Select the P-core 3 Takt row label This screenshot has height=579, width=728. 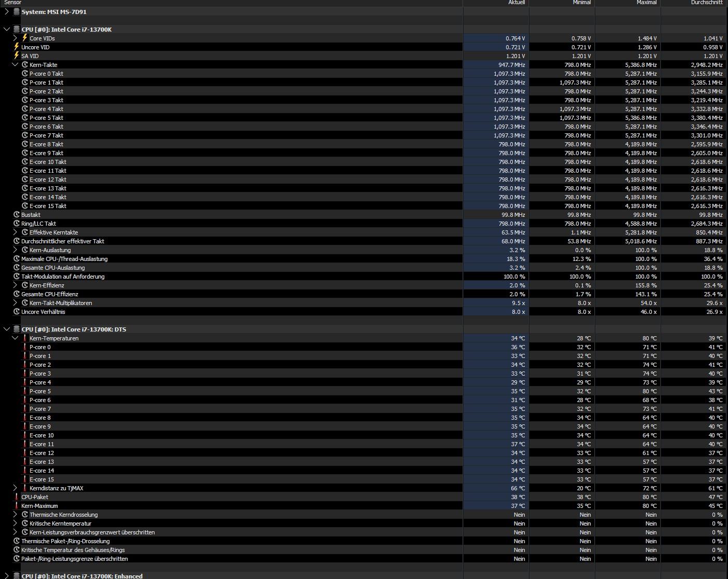click(x=46, y=100)
